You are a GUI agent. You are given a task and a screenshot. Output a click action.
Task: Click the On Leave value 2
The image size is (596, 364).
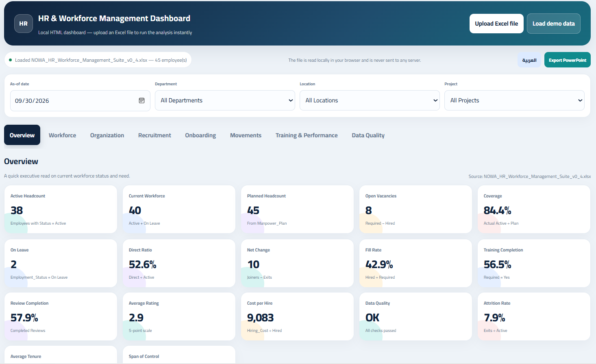click(13, 264)
